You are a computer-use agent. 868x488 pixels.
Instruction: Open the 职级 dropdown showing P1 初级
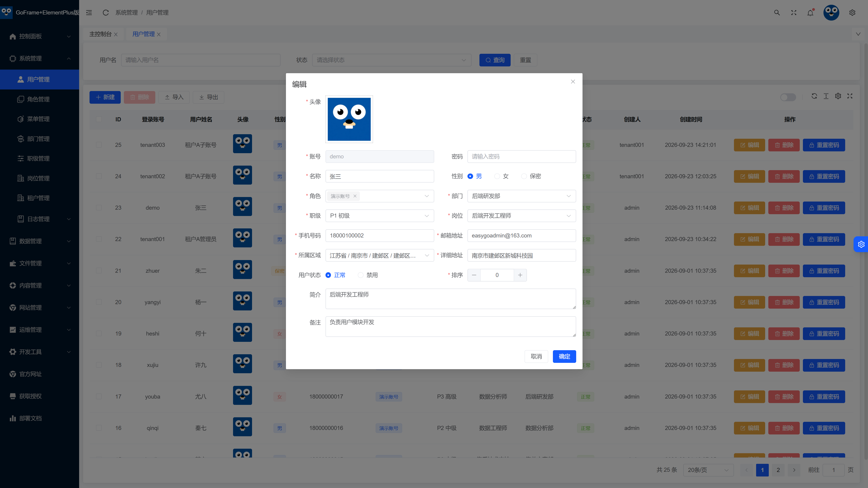380,216
